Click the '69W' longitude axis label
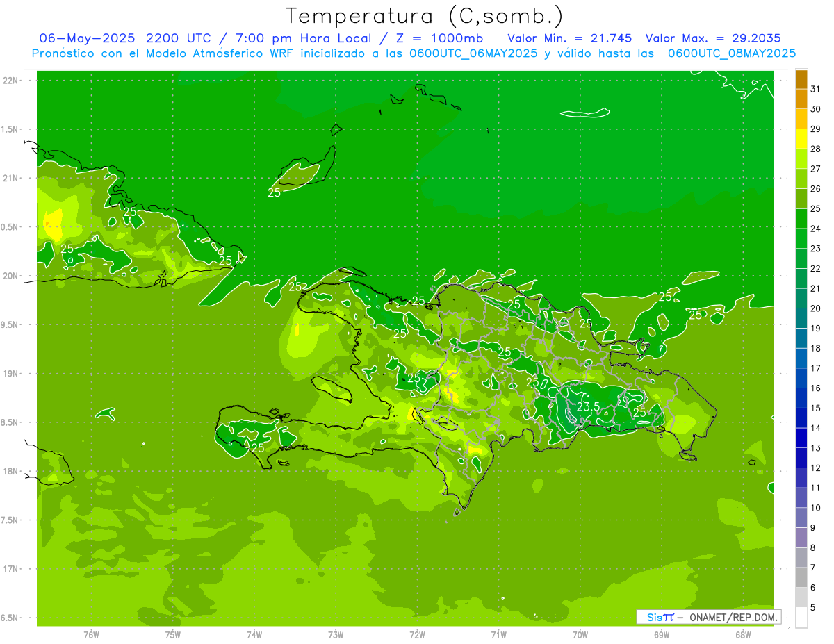Image resolution: width=834 pixels, height=644 pixels. (x=662, y=635)
